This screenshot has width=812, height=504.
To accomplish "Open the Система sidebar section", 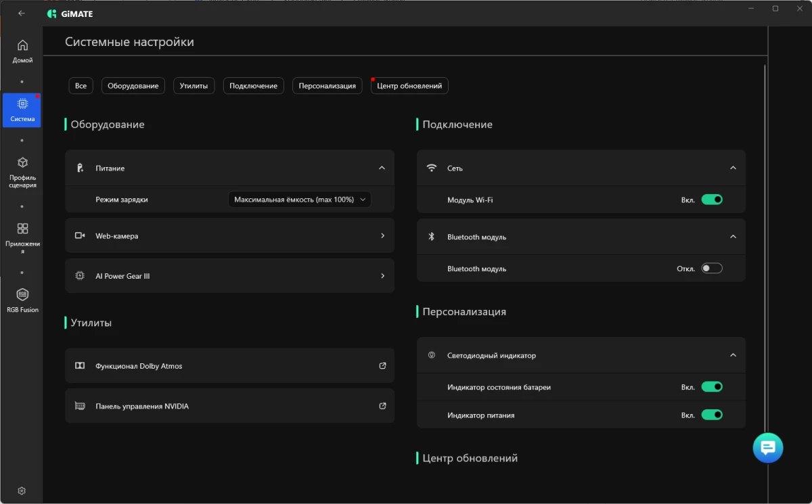I will (22, 110).
